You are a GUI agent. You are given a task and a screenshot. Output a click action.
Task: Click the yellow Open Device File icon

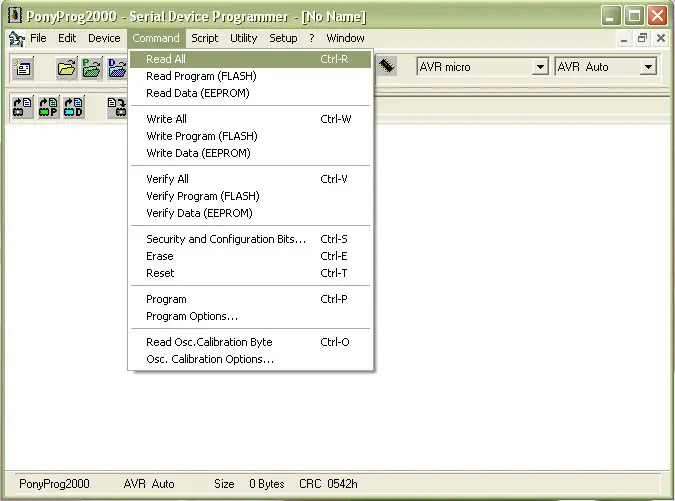click(66, 68)
